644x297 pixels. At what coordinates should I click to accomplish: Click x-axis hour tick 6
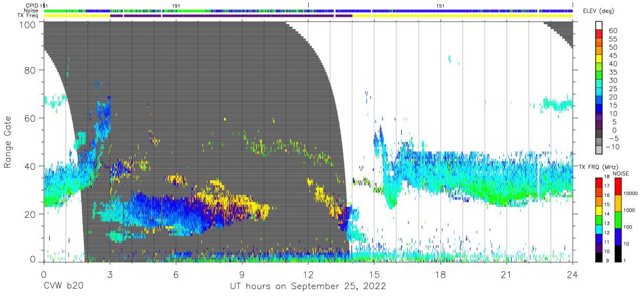[x=176, y=274]
